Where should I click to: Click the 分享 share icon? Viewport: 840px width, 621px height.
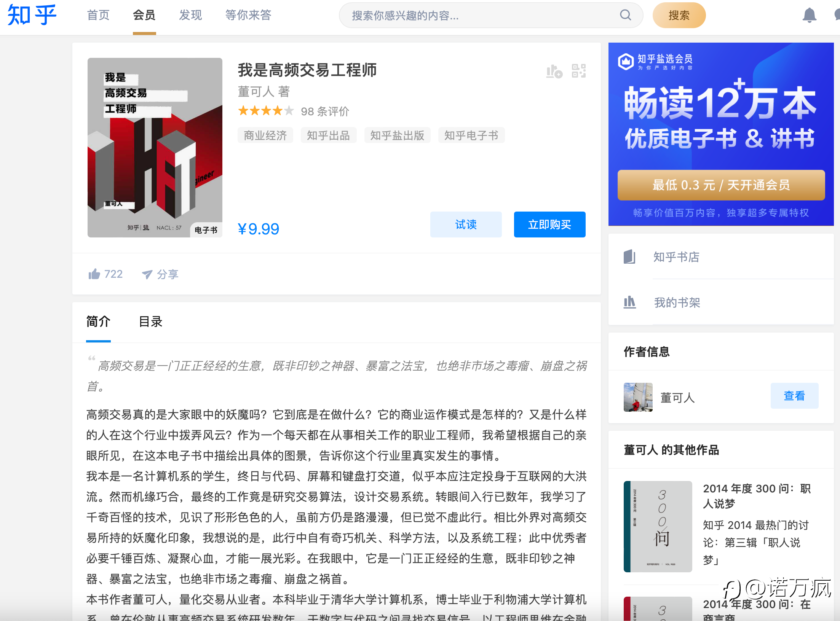pos(160,274)
